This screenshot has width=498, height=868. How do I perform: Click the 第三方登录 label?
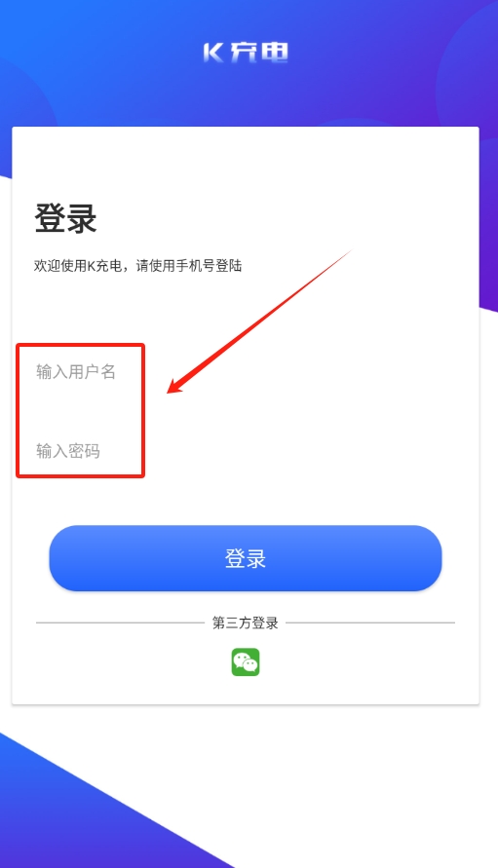coord(246,623)
